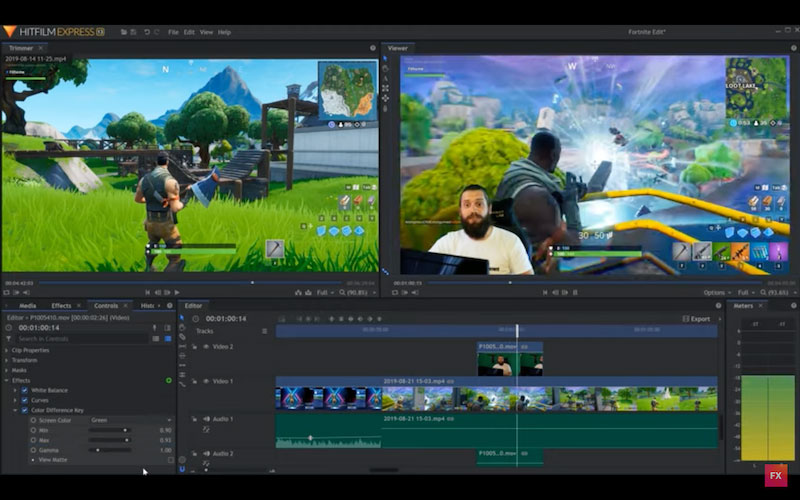Toggle the Min keyframe circle
The height and width of the screenshot is (500, 800).
(x=33, y=430)
